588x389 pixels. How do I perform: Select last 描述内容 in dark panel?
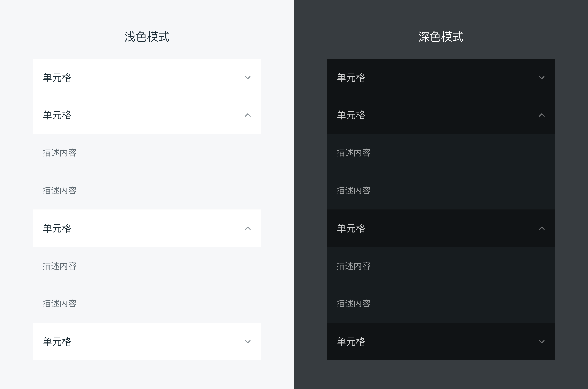click(353, 304)
